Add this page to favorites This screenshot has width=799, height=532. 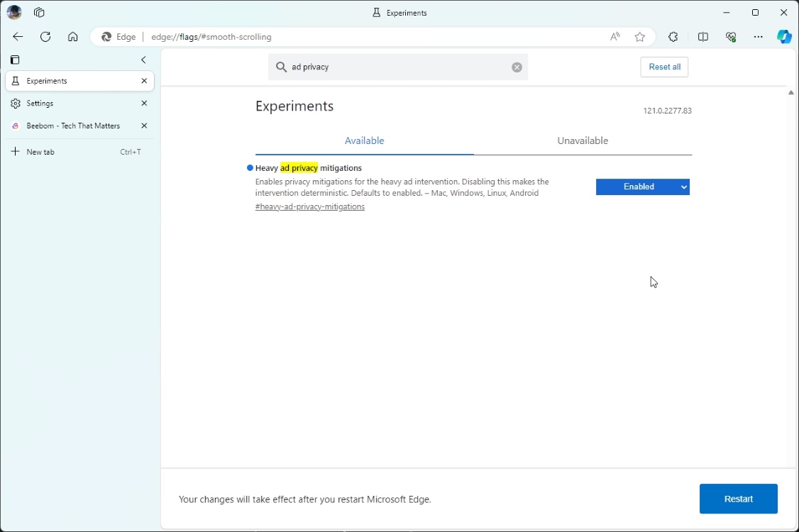click(639, 37)
